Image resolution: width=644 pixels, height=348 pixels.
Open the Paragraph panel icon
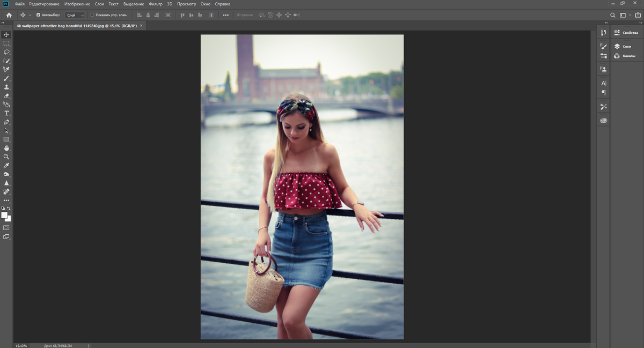(604, 92)
